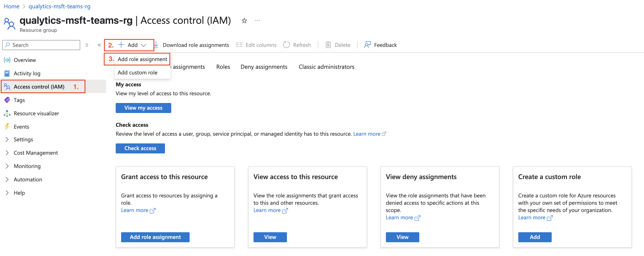The image size is (644, 256).
Task: Click Download role assignments in toolbar
Action: tap(196, 45)
